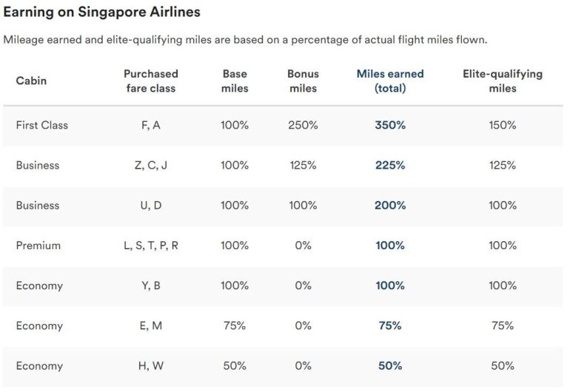Screen dimensions: 570x392
Task: Click the "Purchased fare class" column header
Action: point(151,81)
